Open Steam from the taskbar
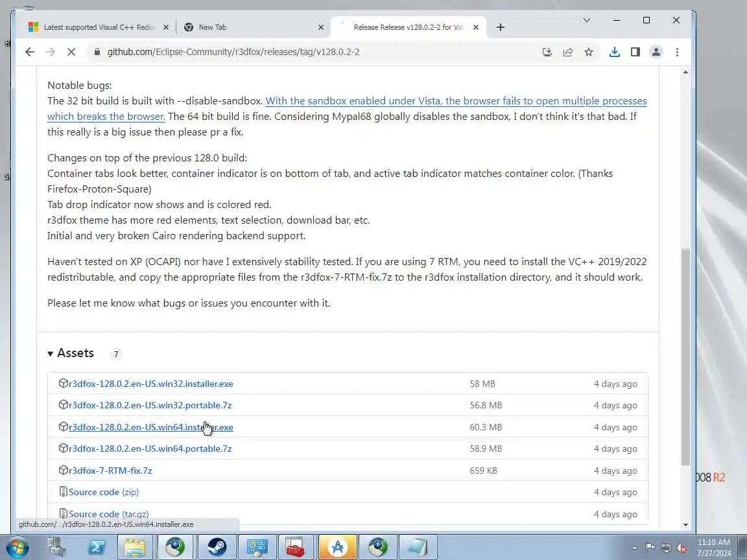This screenshot has width=747, height=560. pyautogui.click(x=217, y=547)
